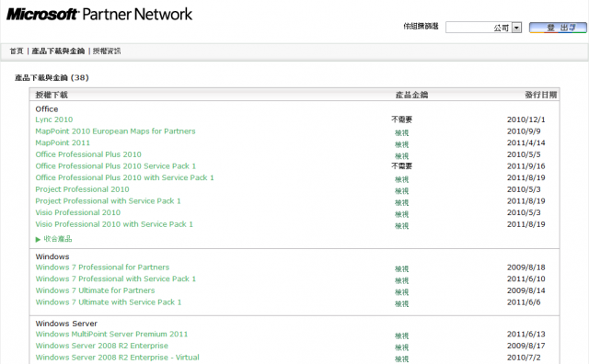Open Visio Professional 2010 with Service Pack 1
The width and height of the screenshot is (589, 364).
[x=114, y=224]
